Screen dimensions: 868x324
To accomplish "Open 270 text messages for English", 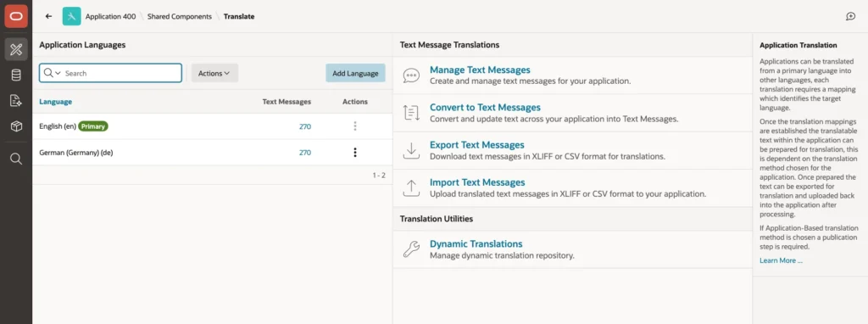I will [x=305, y=126].
